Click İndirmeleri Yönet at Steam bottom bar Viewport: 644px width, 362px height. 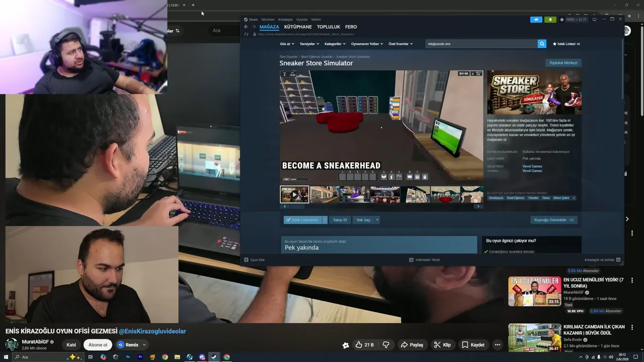coord(425,260)
